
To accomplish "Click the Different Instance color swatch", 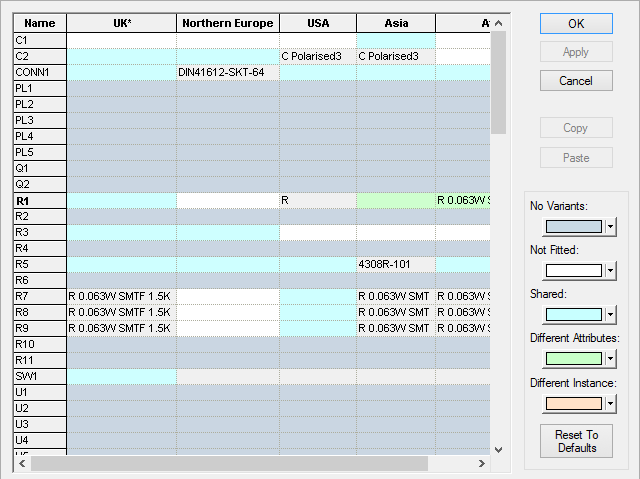I will point(566,403).
